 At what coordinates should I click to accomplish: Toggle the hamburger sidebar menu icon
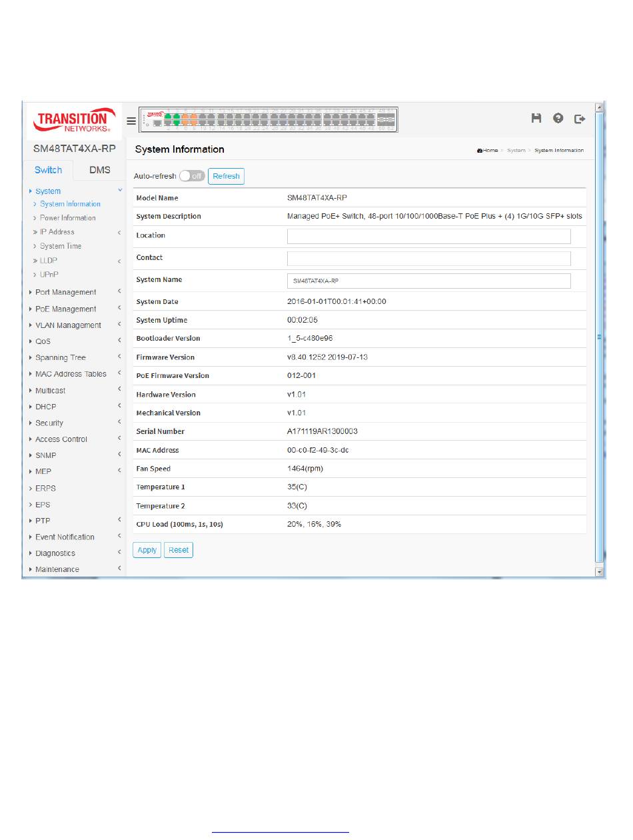131,121
